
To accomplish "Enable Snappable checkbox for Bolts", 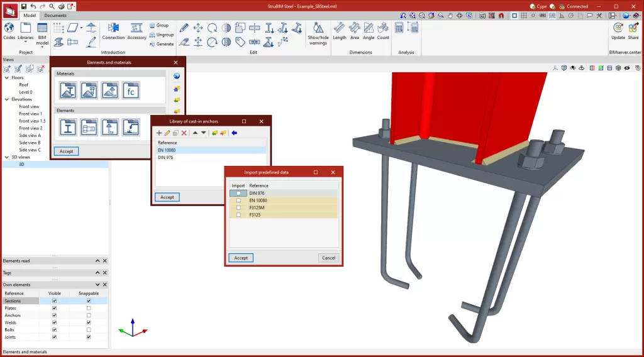I will 89,330.
